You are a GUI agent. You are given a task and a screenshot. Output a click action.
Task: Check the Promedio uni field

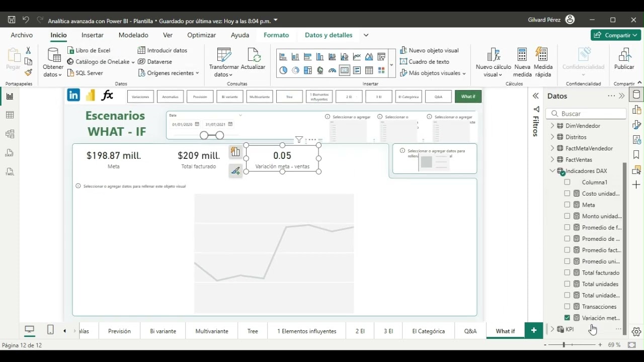coord(568,261)
